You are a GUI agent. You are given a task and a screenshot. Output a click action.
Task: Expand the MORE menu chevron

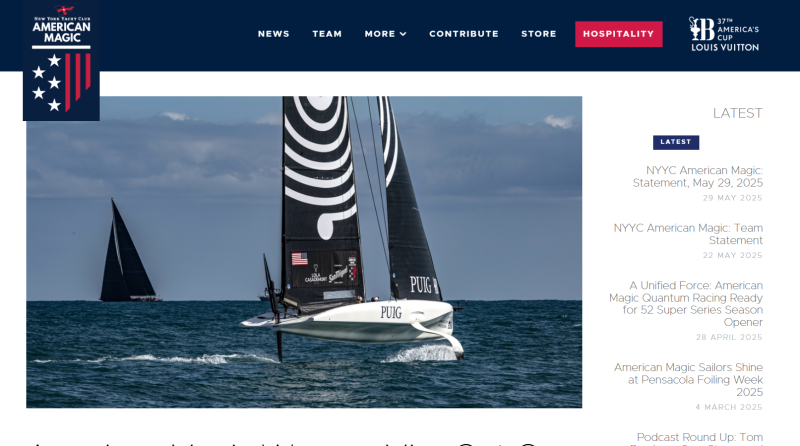(x=403, y=34)
